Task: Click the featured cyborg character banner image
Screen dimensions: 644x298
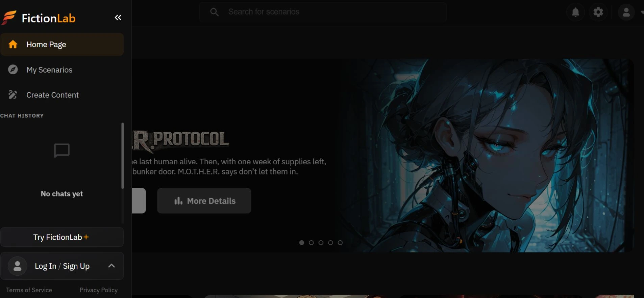Action: (x=487, y=156)
